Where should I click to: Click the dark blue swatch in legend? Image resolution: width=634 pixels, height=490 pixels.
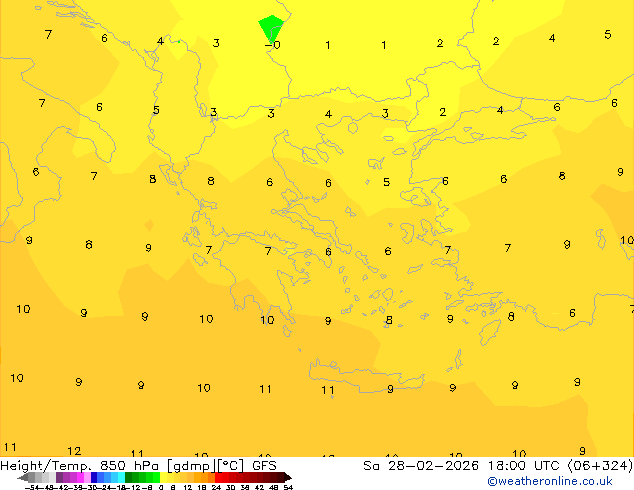(94, 477)
